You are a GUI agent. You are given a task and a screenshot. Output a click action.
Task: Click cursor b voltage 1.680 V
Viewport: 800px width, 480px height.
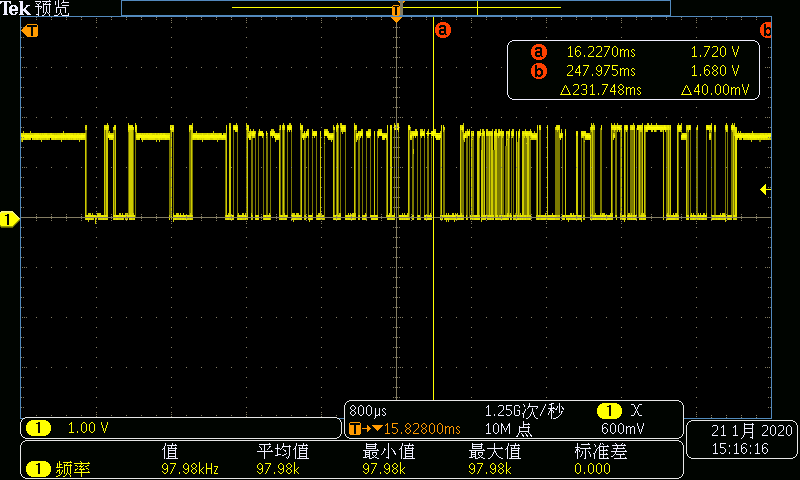[715, 71]
